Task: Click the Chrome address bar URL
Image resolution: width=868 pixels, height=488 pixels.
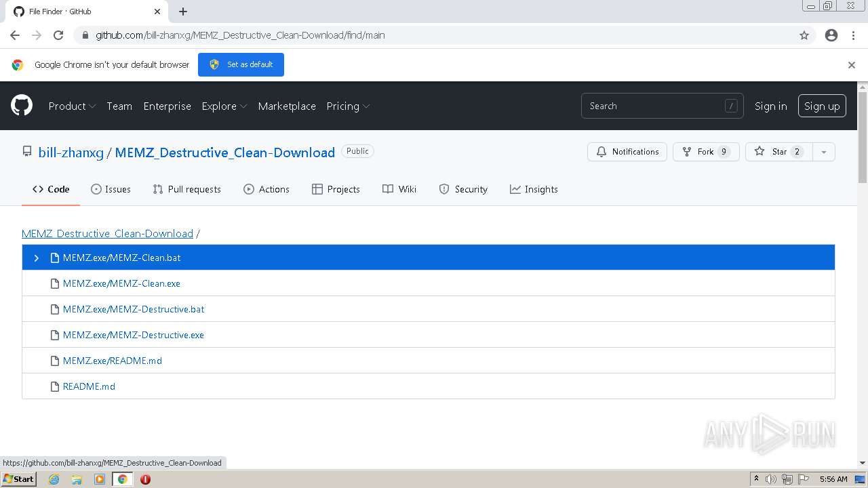Action: coord(240,35)
